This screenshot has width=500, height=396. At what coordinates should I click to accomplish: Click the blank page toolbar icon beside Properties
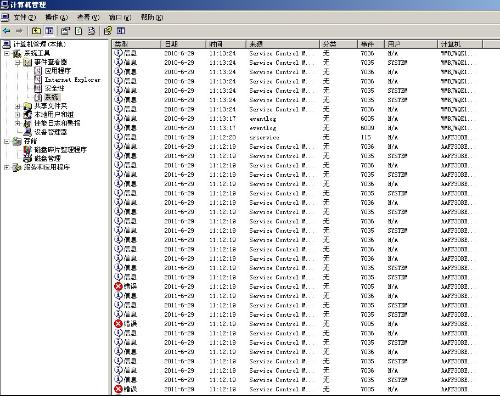78,31
